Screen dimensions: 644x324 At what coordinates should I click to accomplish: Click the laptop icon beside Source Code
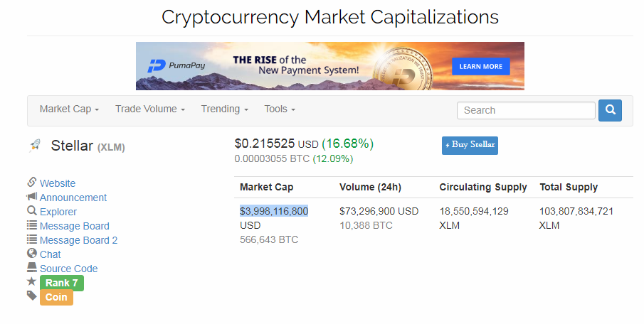point(32,268)
